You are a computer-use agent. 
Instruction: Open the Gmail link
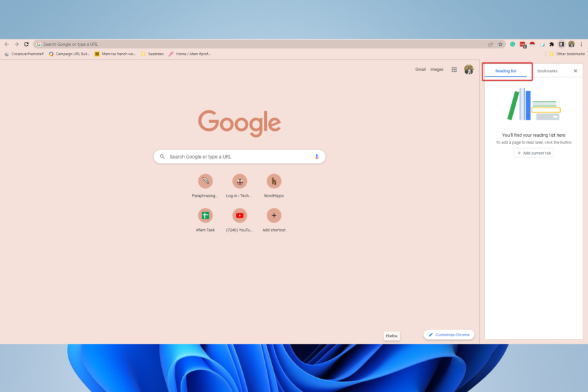point(420,70)
